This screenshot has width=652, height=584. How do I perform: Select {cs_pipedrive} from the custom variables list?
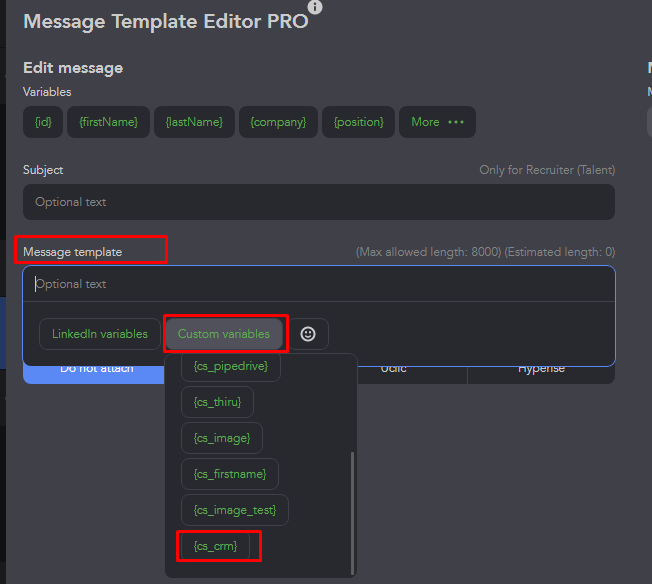pos(231,367)
